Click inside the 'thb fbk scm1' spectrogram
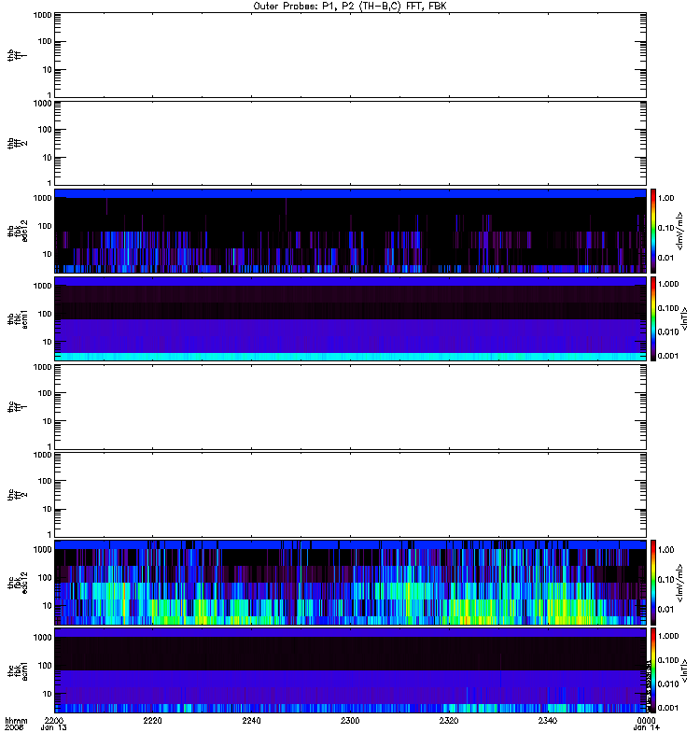This screenshot has height=747, width=700. click(x=350, y=318)
